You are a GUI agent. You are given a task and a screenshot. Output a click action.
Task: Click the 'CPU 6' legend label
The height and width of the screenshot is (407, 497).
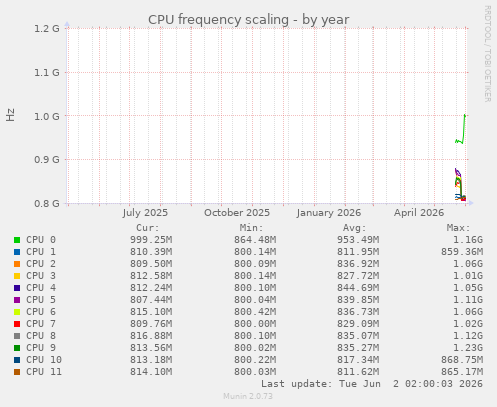[41, 312]
